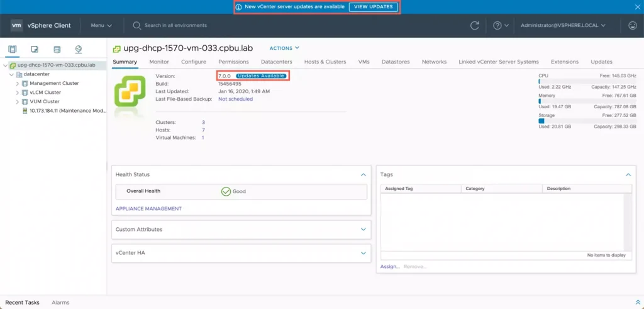The image size is (644, 309).
Task: Collapse the datacenter tree node
Action: [x=11, y=74]
